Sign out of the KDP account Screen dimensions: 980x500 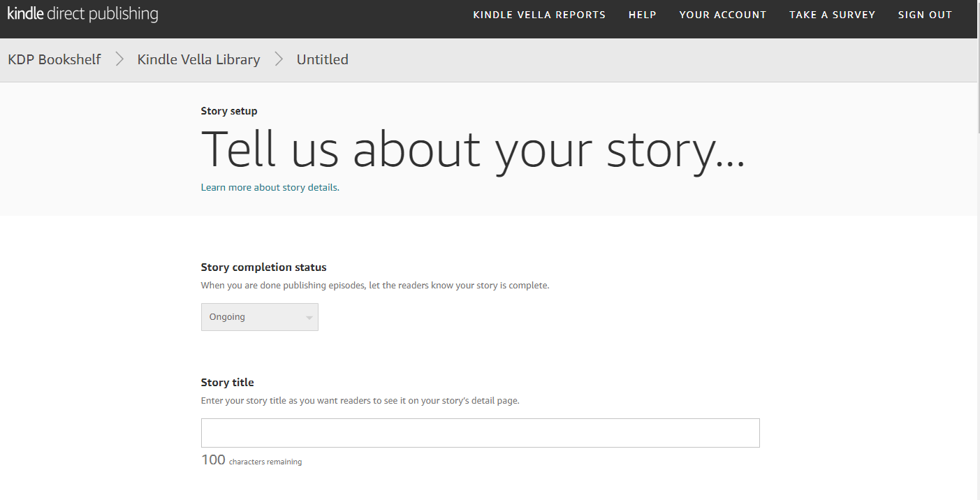[925, 15]
